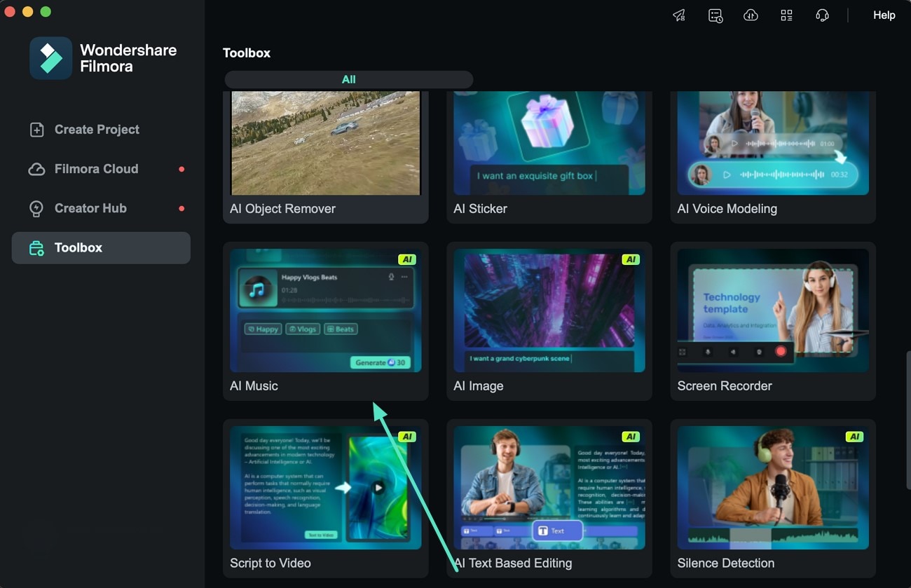Click the toolbox vertical scrollbar
The height and width of the screenshot is (588, 911).
907,419
